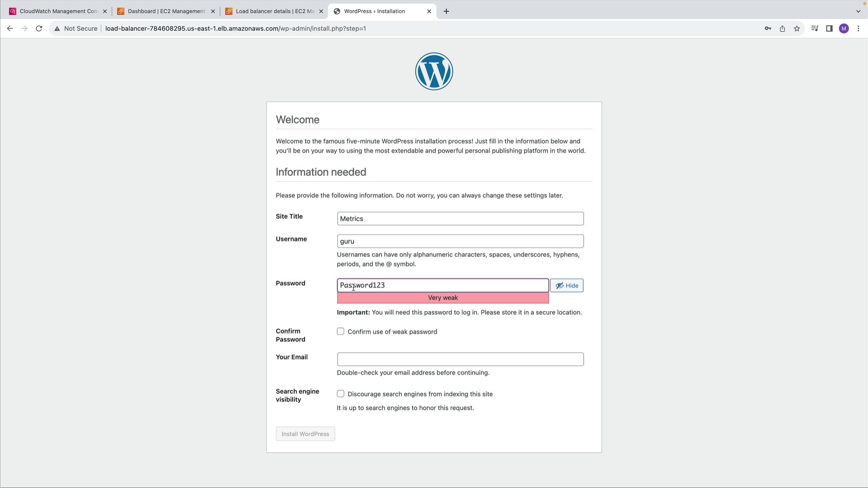This screenshot has height=488, width=868.
Task: Reload the WordPress installation page
Action: tap(39, 28)
